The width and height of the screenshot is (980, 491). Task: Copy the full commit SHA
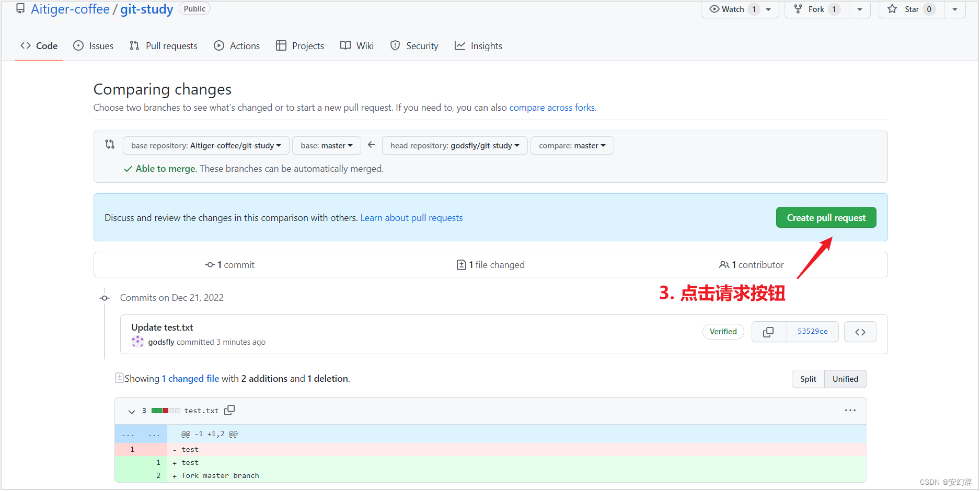pos(768,332)
